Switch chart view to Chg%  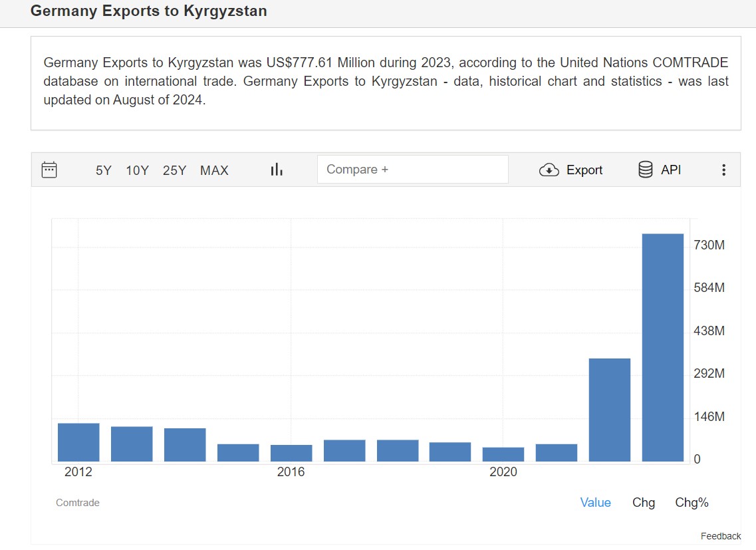pyautogui.click(x=692, y=503)
